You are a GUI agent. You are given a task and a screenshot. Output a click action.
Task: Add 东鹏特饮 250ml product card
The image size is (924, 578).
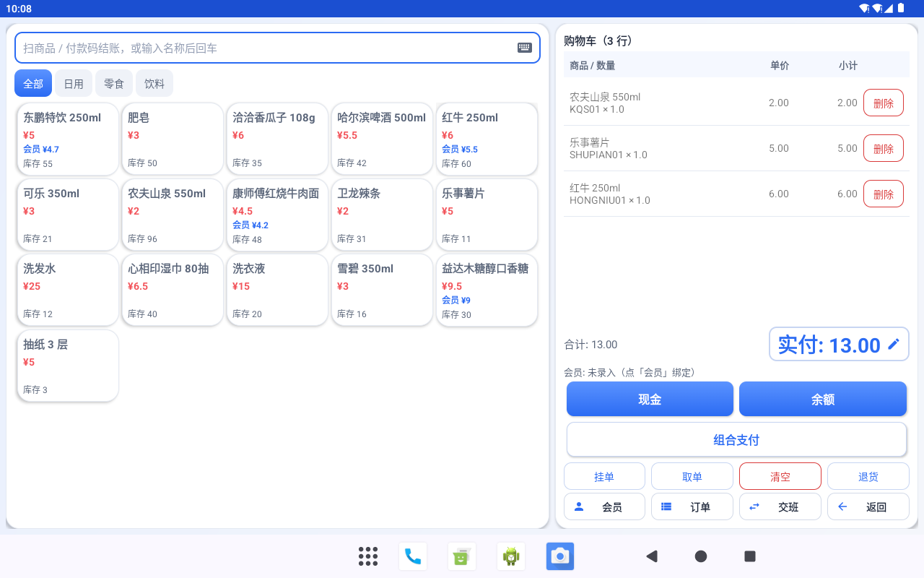click(x=68, y=139)
